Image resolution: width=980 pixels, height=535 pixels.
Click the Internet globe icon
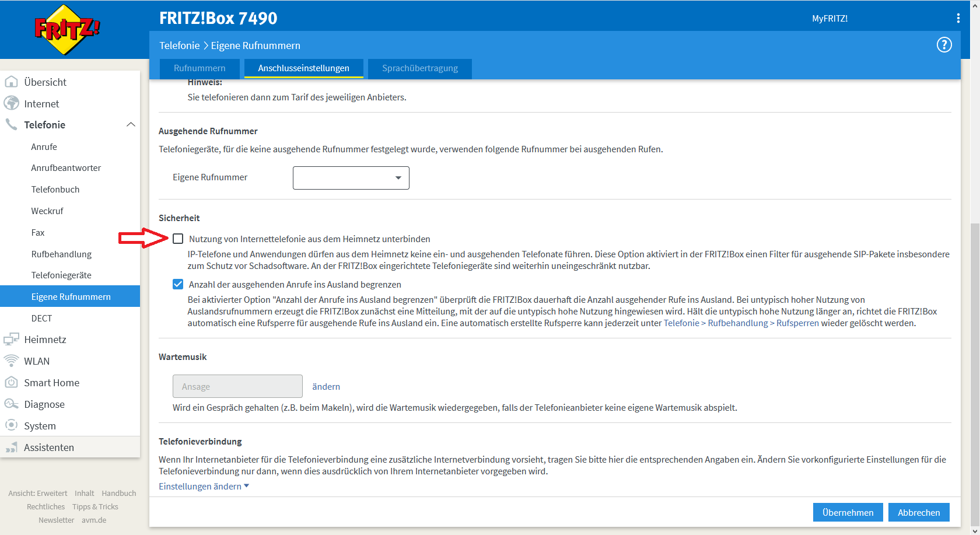point(11,104)
